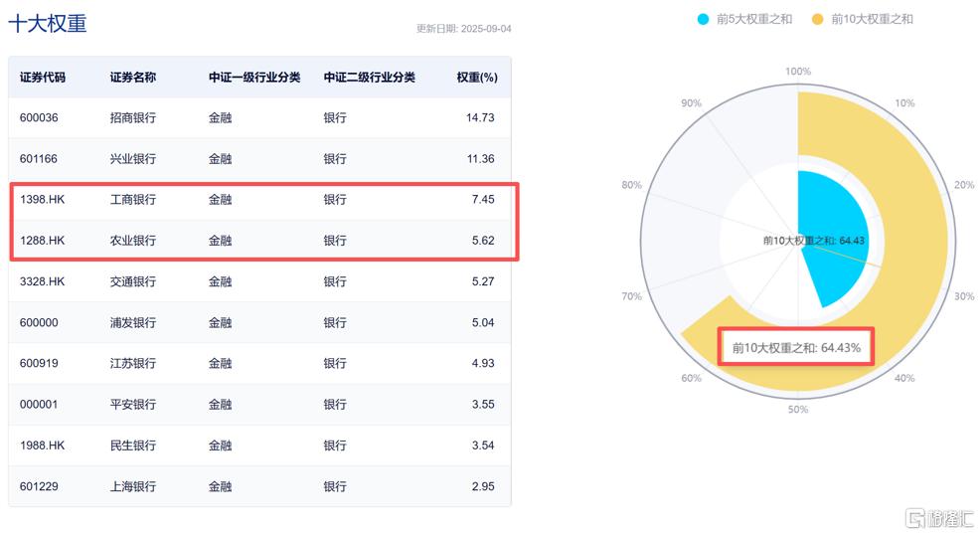This screenshot has height=535, width=980.
Task: Click the 农业银行 name cell
Action: (133, 241)
